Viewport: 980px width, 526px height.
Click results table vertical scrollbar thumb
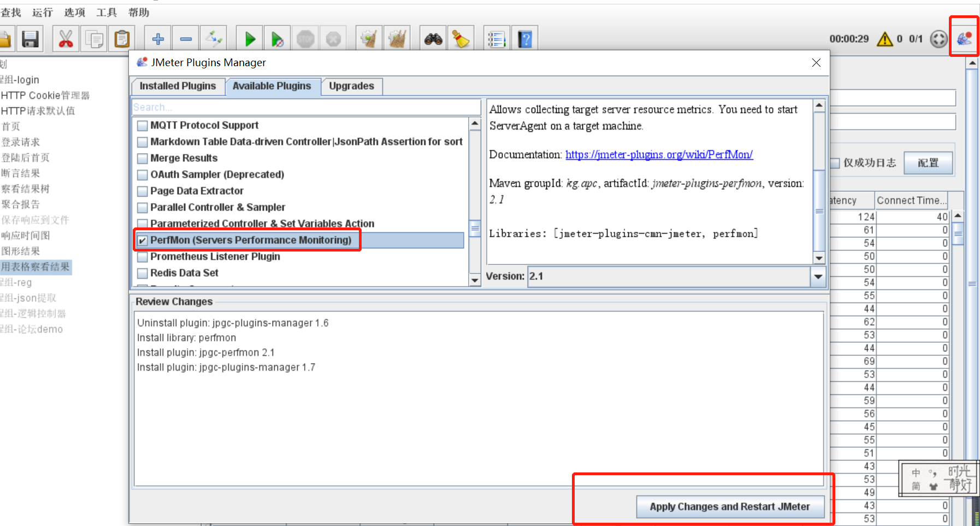click(x=958, y=233)
